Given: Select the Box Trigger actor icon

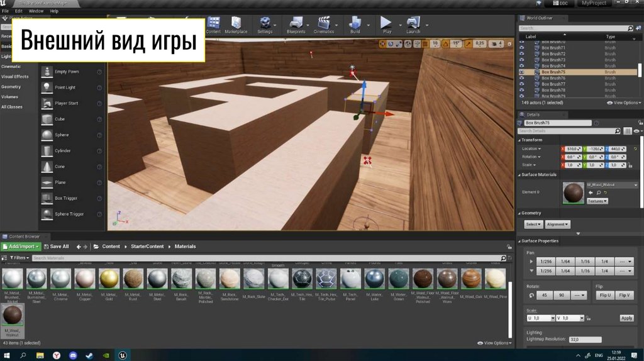Looking at the screenshot, I should [48, 198].
